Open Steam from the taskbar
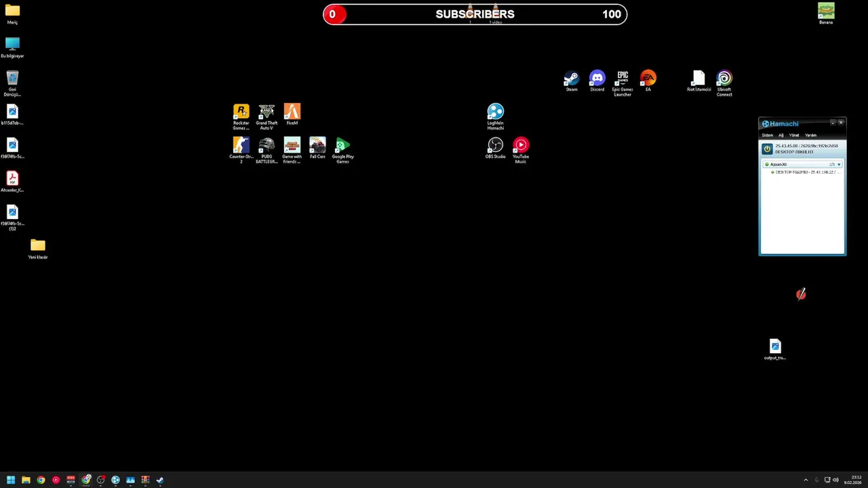 click(160, 480)
